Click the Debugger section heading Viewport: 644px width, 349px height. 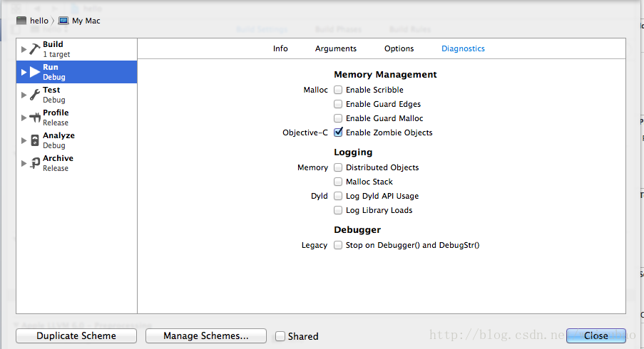pos(357,229)
